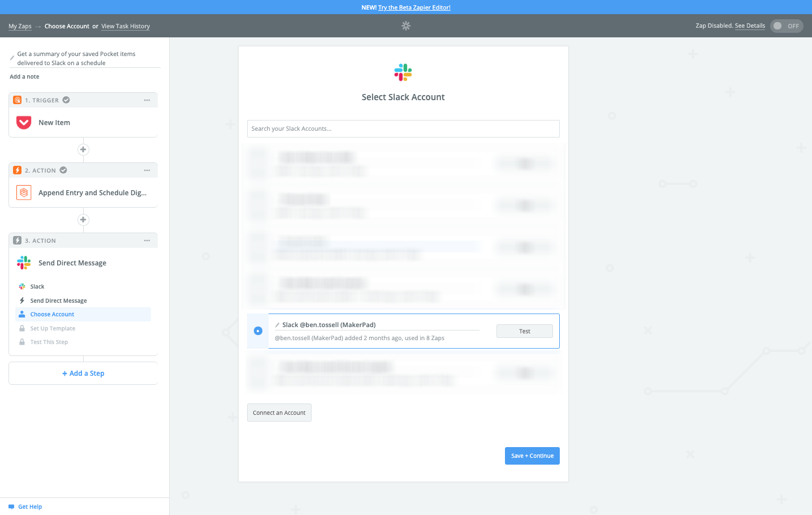The width and height of the screenshot is (812, 515).
Task: Open the My Zaps link
Action: pyautogui.click(x=20, y=26)
